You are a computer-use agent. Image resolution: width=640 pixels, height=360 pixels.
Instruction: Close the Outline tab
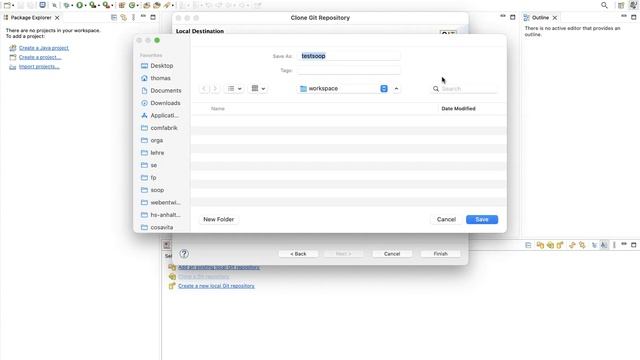click(x=555, y=18)
